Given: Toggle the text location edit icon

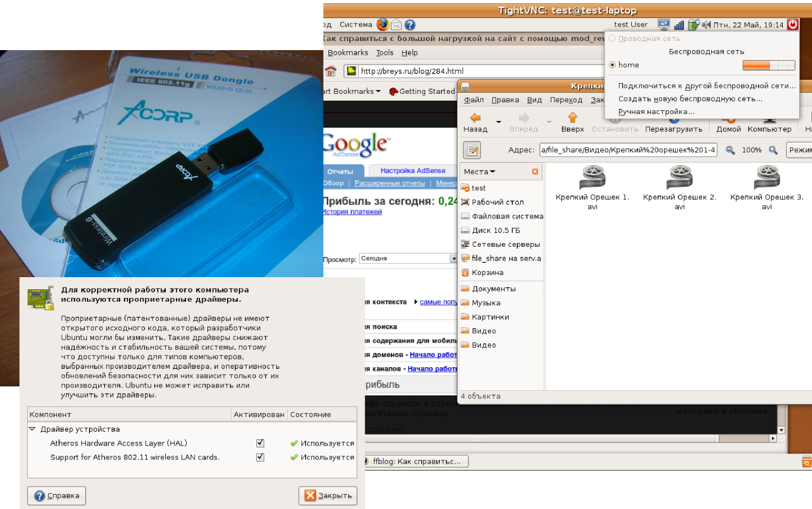Looking at the screenshot, I should coord(472,150).
